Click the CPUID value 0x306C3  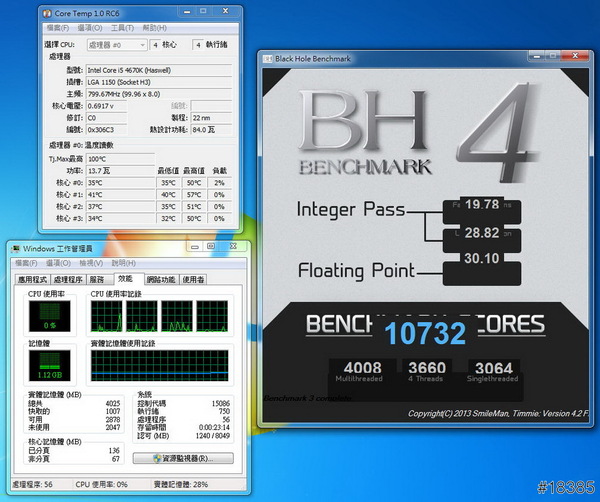pyautogui.click(x=106, y=130)
